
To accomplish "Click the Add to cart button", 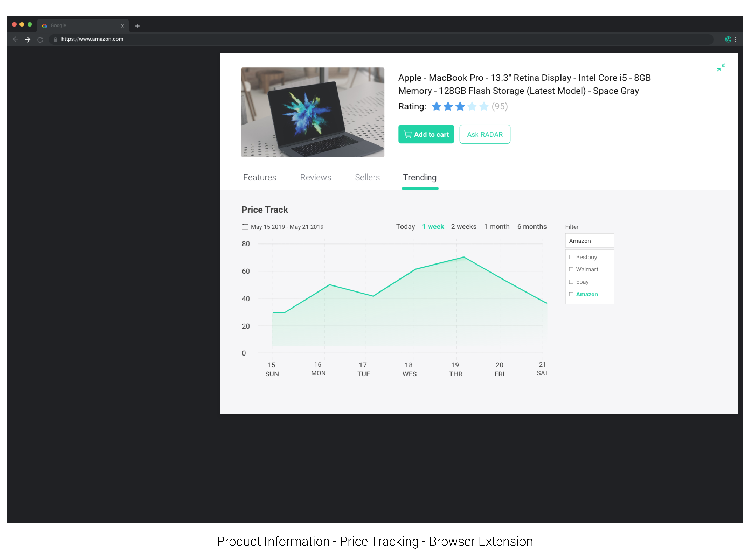I will [x=426, y=134].
